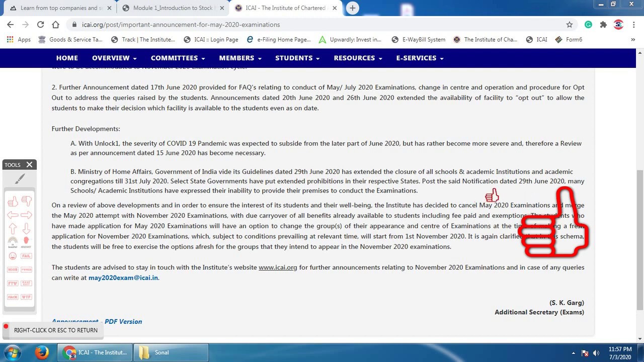This screenshot has width=644, height=362.
Task: Expand the COMMITTEES dropdown menu
Action: click(x=178, y=58)
